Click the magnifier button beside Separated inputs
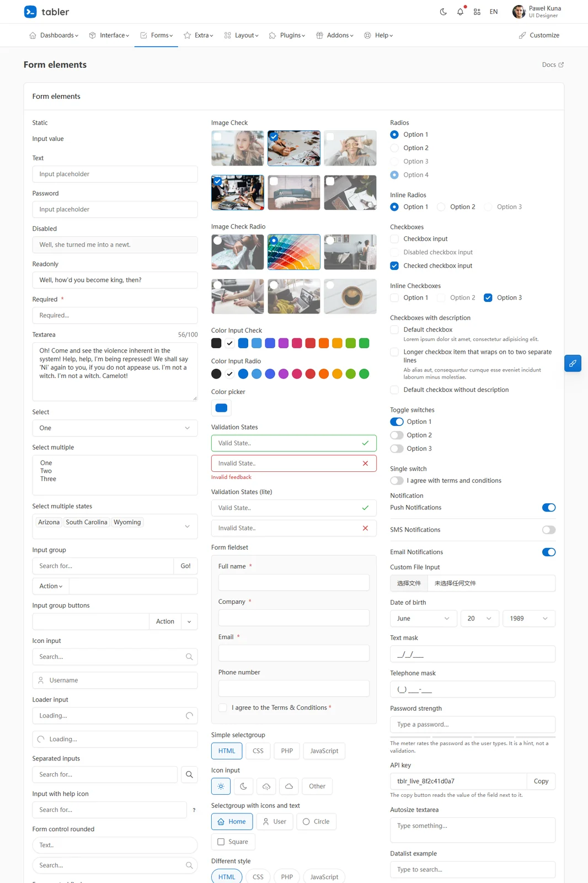This screenshot has height=883, width=588. click(189, 774)
